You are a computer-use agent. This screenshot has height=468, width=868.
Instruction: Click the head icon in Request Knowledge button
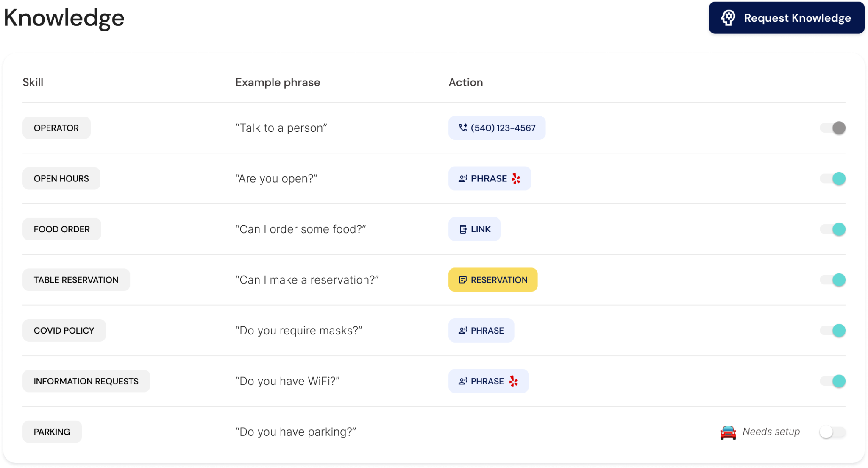point(728,18)
